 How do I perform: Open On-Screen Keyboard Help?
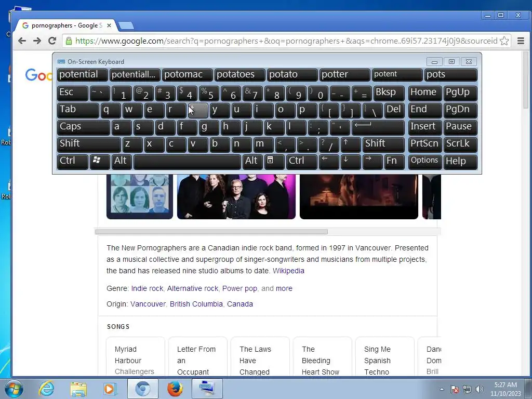(x=460, y=162)
